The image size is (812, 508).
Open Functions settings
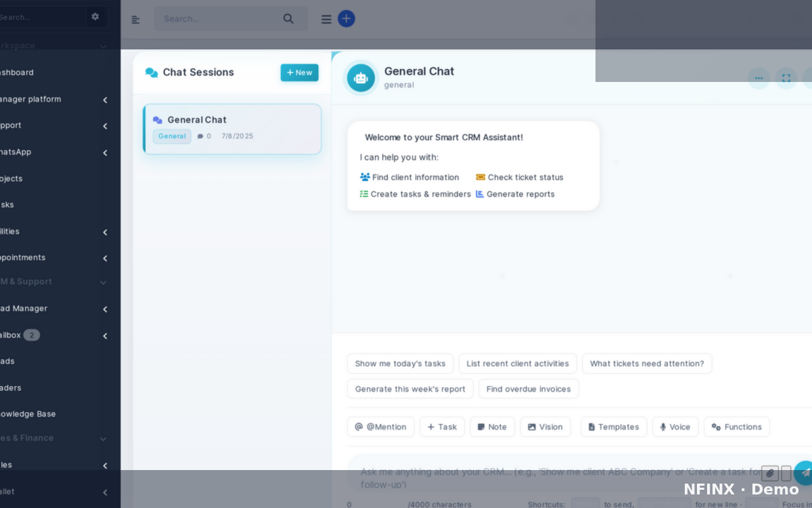736,427
